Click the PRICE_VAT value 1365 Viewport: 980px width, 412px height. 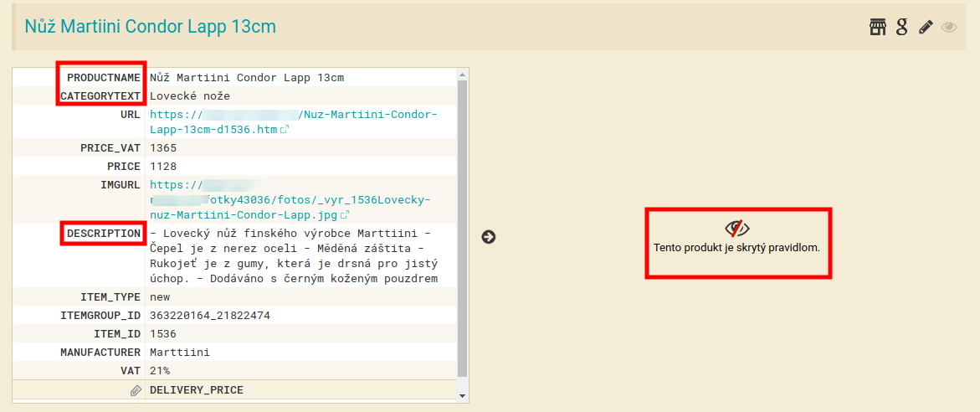tap(163, 148)
